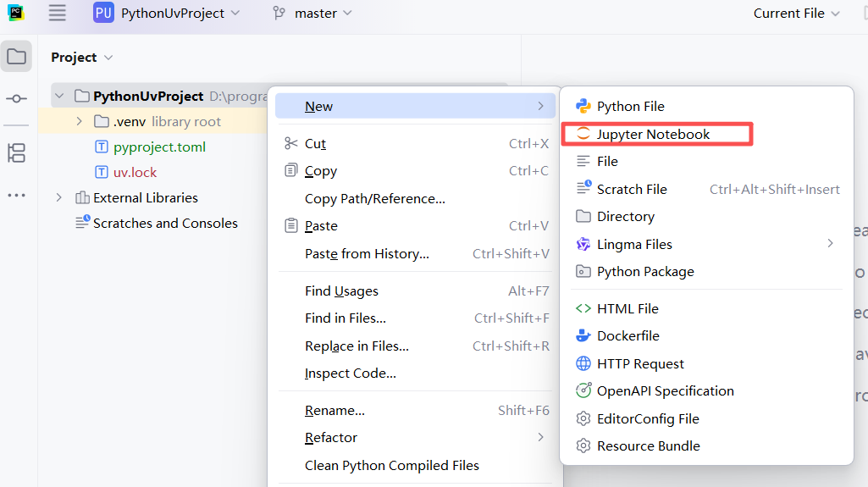The image size is (868, 487).
Task: Click the Python File icon
Action: [x=583, y=106]
